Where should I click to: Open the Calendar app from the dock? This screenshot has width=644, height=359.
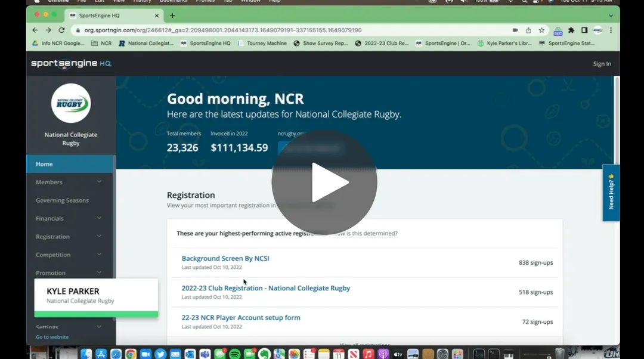[339, 354]
